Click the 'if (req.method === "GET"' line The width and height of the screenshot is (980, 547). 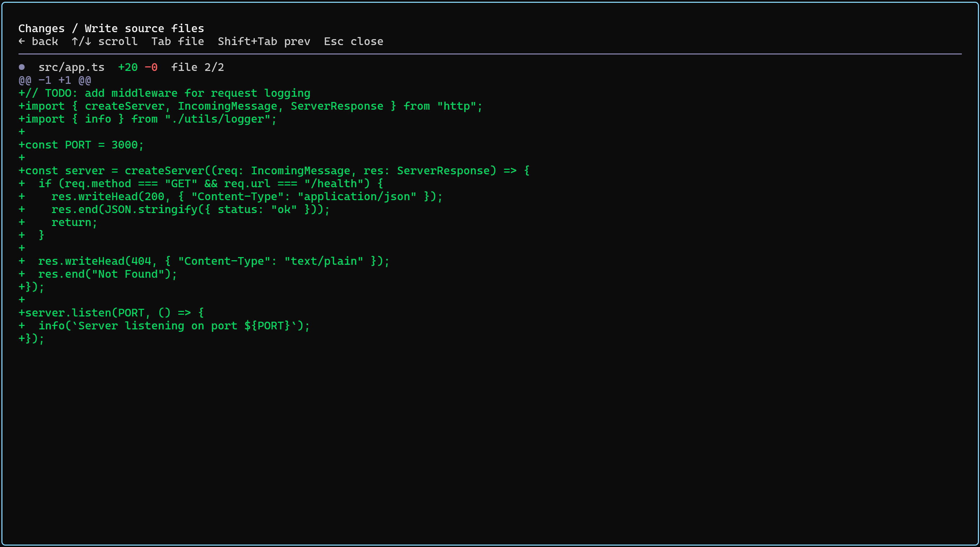pyautogui.click(x=201, y=184)
